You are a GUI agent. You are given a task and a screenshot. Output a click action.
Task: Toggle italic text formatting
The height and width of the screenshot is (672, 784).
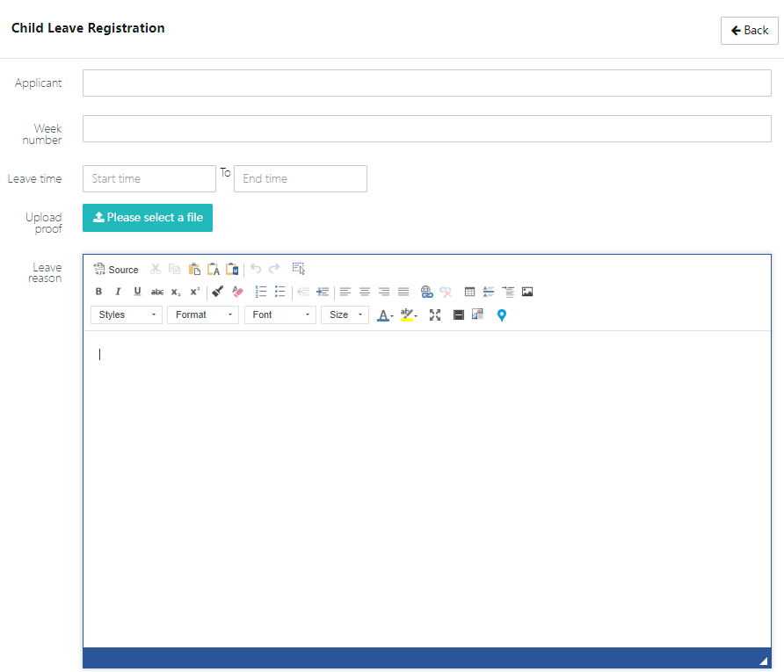coord(118,292)
